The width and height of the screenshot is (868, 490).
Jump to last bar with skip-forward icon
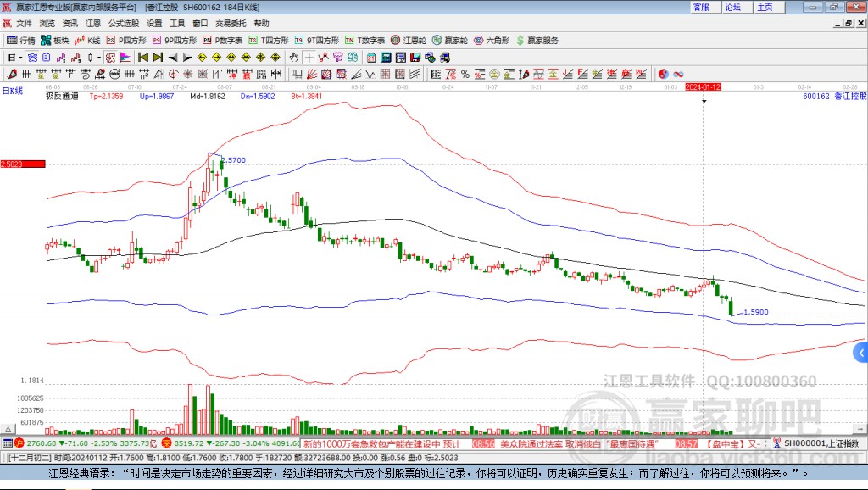158,58
